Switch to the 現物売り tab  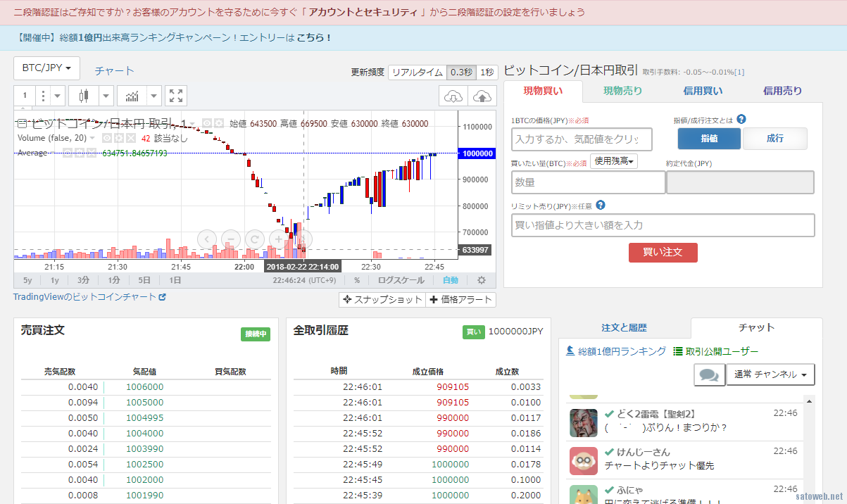point(622,91)
